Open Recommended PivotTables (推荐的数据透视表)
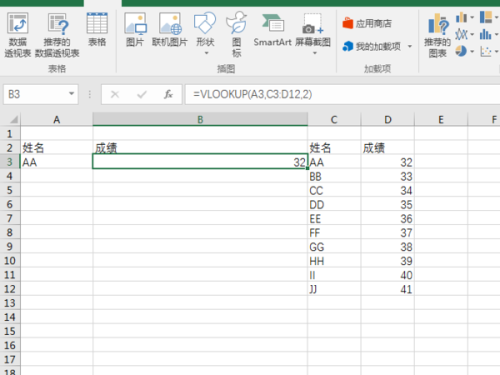The width and height of the screenshot is (500, 375). [57, 35]
